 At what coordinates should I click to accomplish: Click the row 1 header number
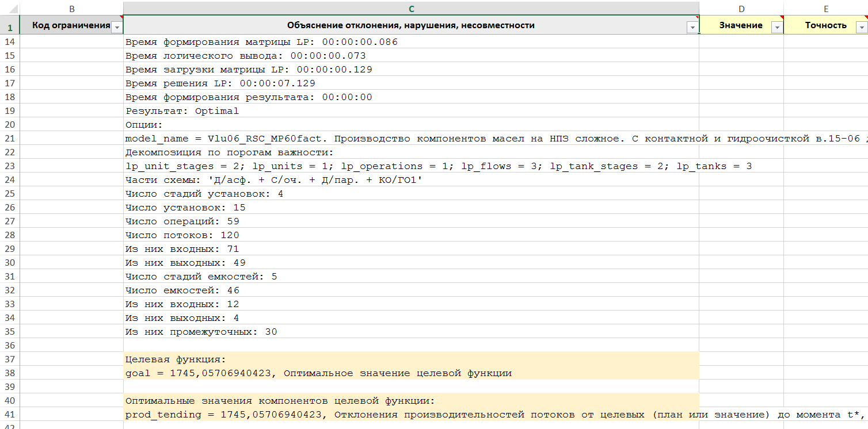(x=10, y=26)
